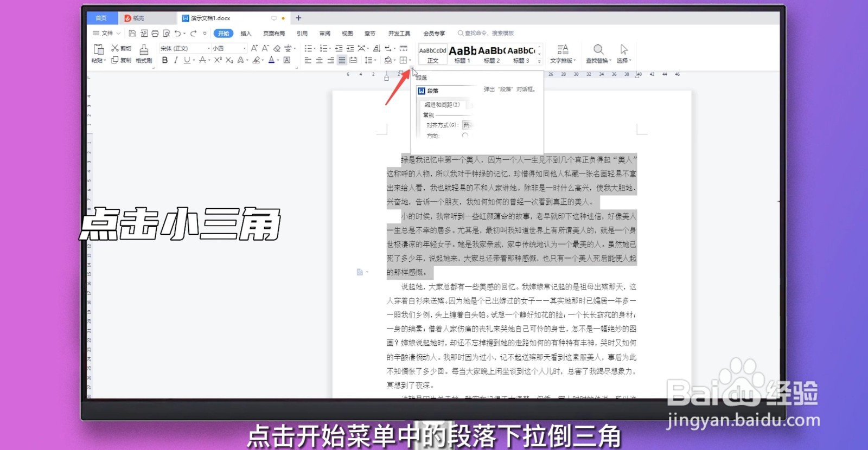
Task: Click the Redo arrow icon
Action: click(193, 33)
